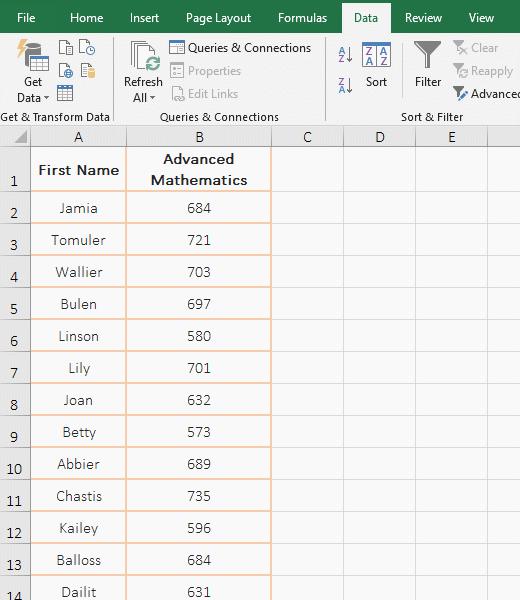Open the File menu
This screenshot has height=600, width=520.
tap(26, 18)
